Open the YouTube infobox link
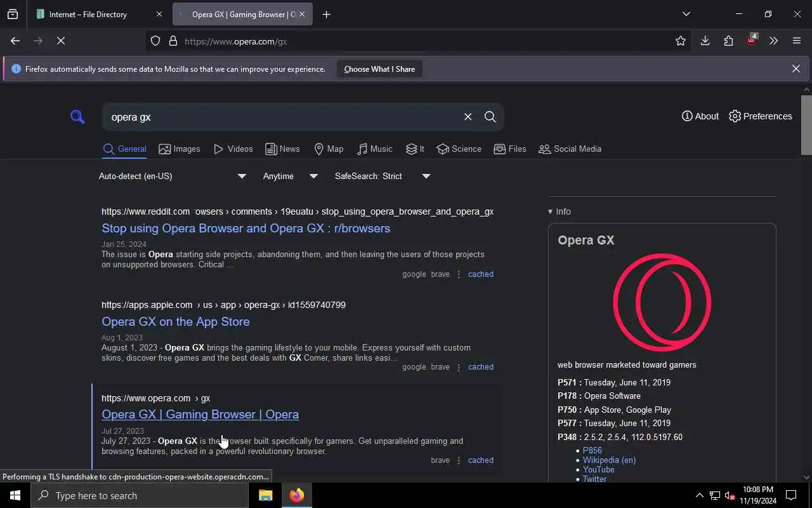The image size is (812, 508). pos(598,470)
